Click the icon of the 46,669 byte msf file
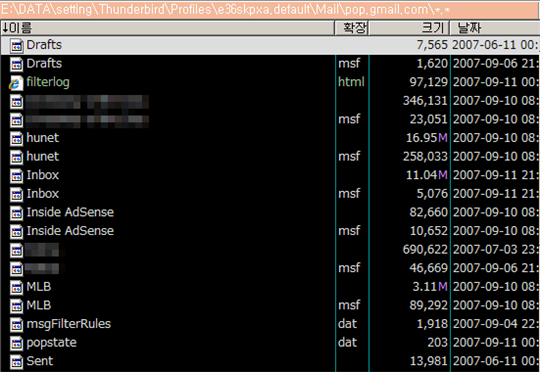The width and height of the screenshot is (540, 372). pyautogui.click(x=16, y=269)
